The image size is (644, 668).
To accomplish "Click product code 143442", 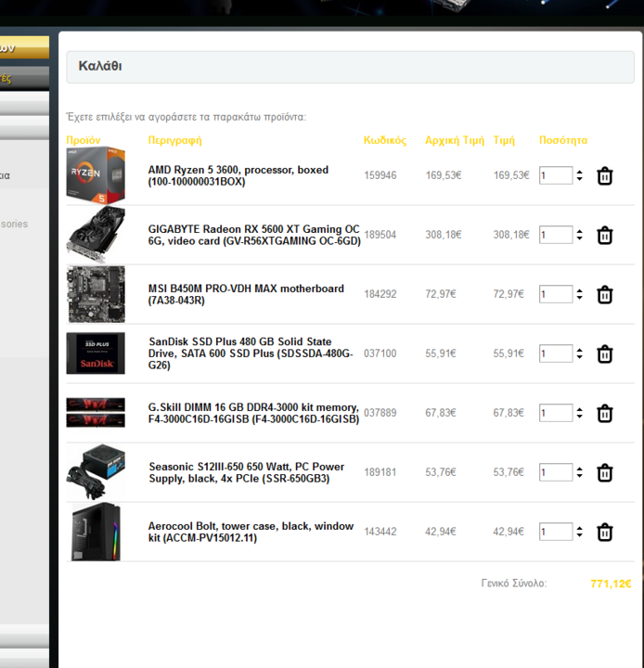I will (380, 532).
